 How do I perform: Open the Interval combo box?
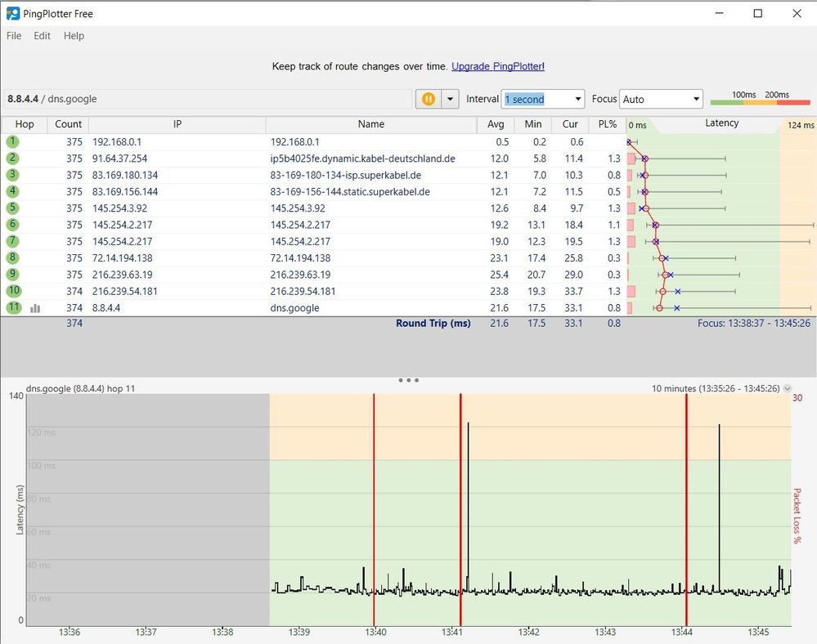(543, 99)
